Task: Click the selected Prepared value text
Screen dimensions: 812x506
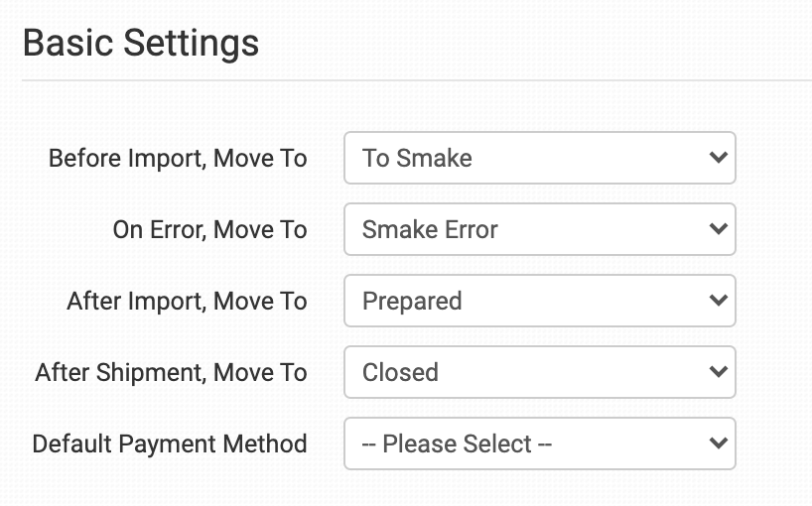Action: pos(412,301)
